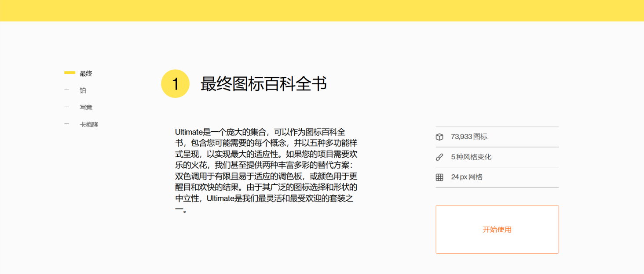
Task: Click the yellow banner at the top
Action: pyautogui.click(x=322, y=11)
